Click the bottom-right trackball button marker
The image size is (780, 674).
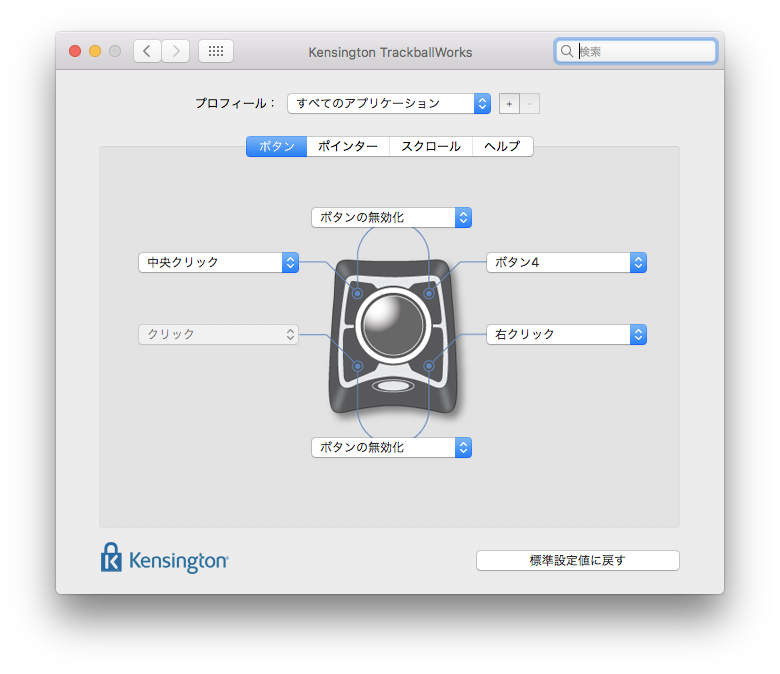coord(429,366)
